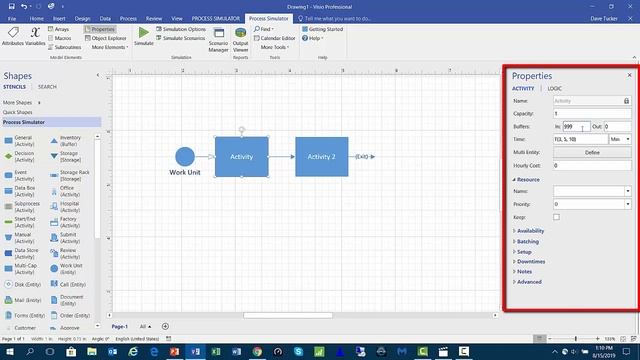Viewport: 640px width, 360px height.
Task: Click the Capacity input field
Action: (x=592, y=113)
